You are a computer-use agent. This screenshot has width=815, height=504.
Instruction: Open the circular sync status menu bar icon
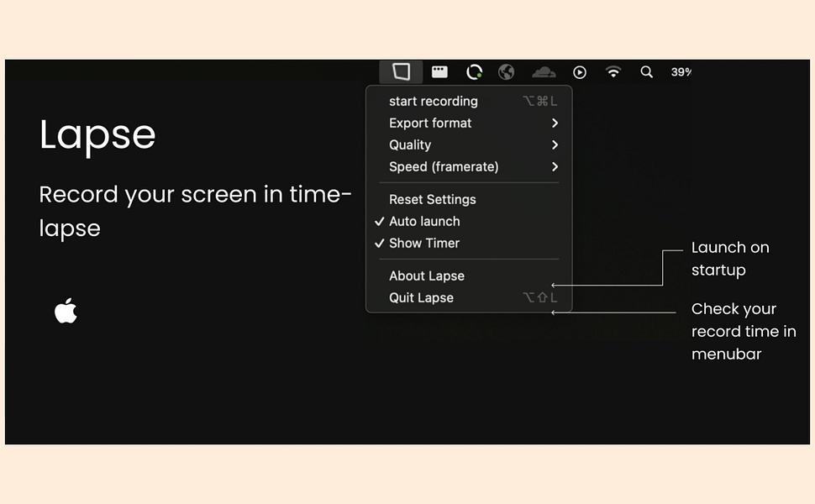click(x=474, y=71)
